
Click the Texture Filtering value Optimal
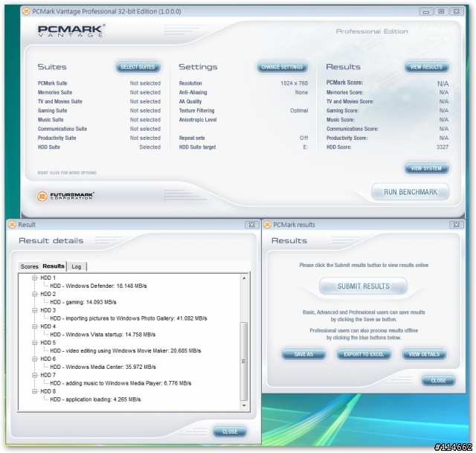tap(299, 111)
